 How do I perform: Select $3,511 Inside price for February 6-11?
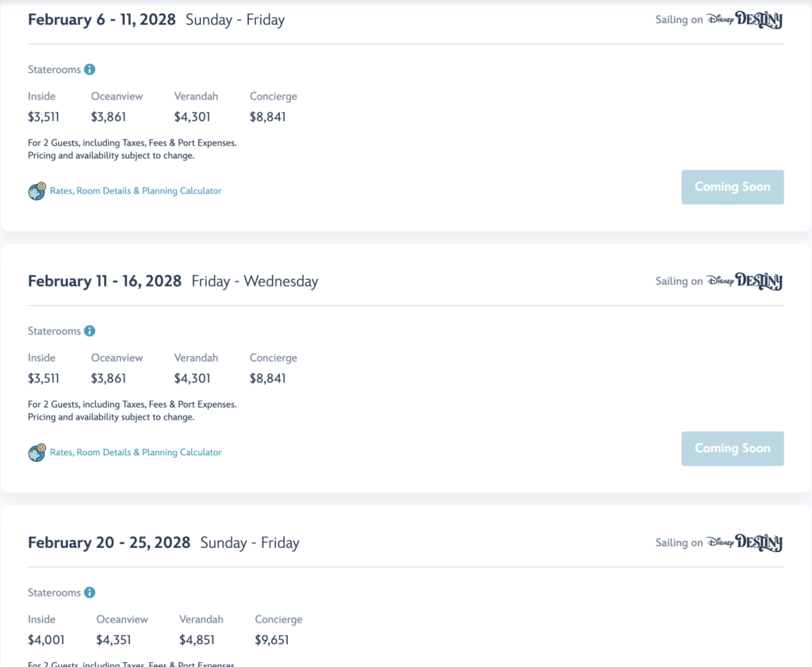[x=44, y=117]
